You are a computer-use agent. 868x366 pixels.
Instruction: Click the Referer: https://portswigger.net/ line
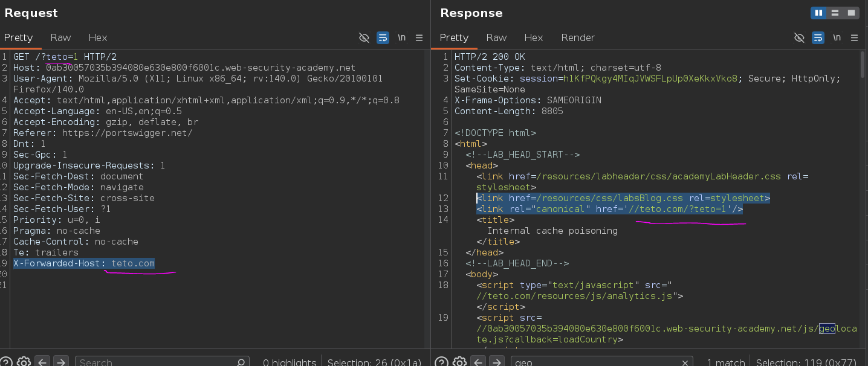(x=103, y=133)
